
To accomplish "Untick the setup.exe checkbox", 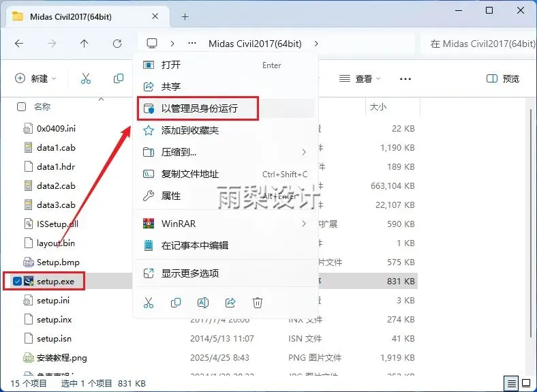I will pyautogui.click(x=17, y=282).
